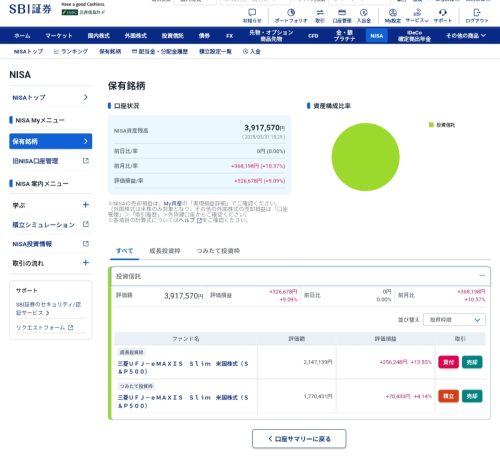Image resolution: width=500 pixels, height=468 pixels.
Task: Go to マーケット in main navigation
Action: pyautogui.click(x=59, y=36)
